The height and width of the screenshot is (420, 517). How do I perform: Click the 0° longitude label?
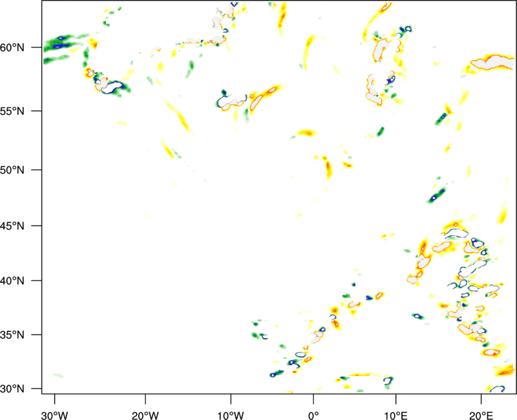(x=313, y=415)
